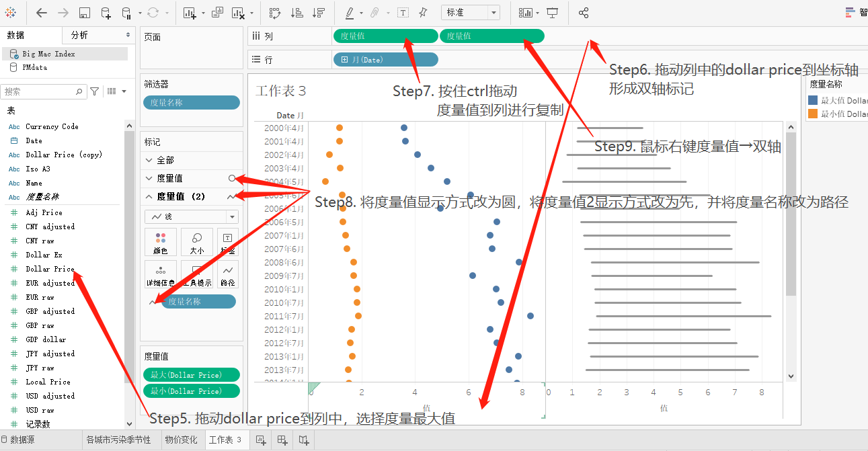Image resolution: width=868 pixels, height=451 pixels.
Task: Create a new worksheet from toolbar chart icon
Action: [x=189, y=13]
